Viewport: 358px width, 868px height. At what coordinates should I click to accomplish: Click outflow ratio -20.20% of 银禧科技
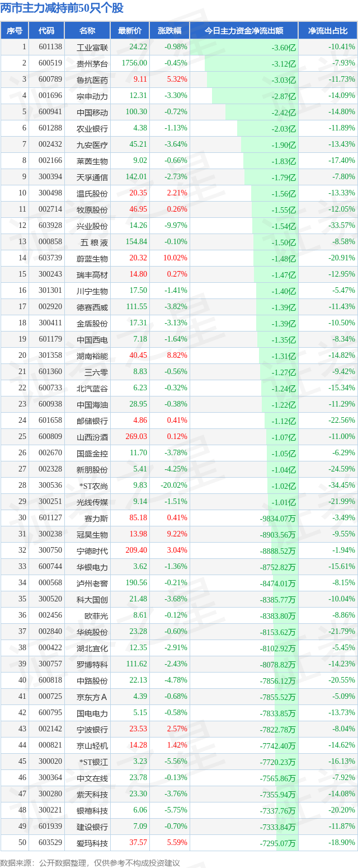pyautogui.click(x=342, y=810)
